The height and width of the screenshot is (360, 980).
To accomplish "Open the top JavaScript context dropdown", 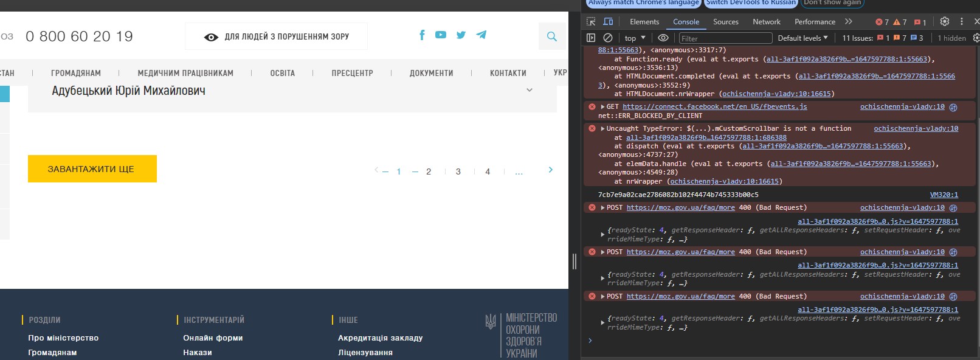I will pyautogui.click(x=635, y=38).
